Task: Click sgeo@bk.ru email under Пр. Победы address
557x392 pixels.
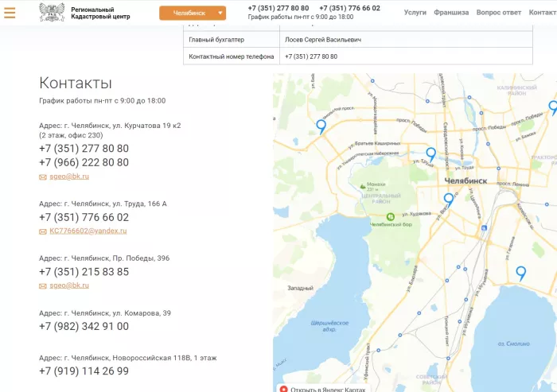Action: pyautogui.click(x=69, y=285)
